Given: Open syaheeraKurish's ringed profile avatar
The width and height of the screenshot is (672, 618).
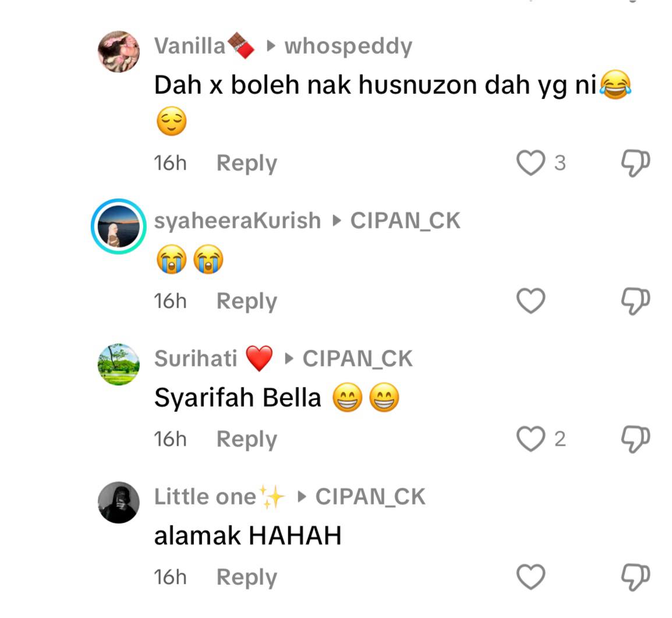Looking at the screenshot, I should (x=119, y=226).
